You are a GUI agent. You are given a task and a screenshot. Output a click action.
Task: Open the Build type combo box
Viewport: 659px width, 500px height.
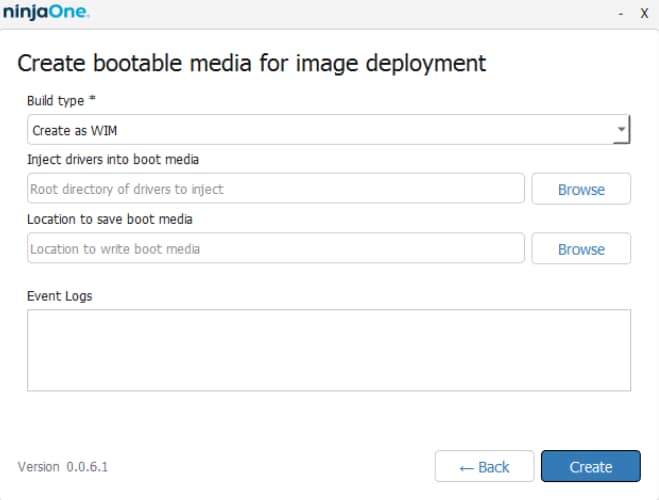pos(318,130)
